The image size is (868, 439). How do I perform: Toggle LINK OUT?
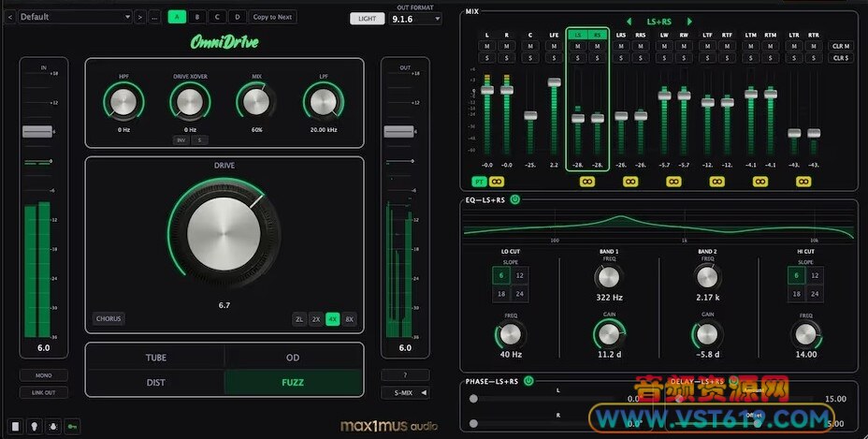pos(44,392)
